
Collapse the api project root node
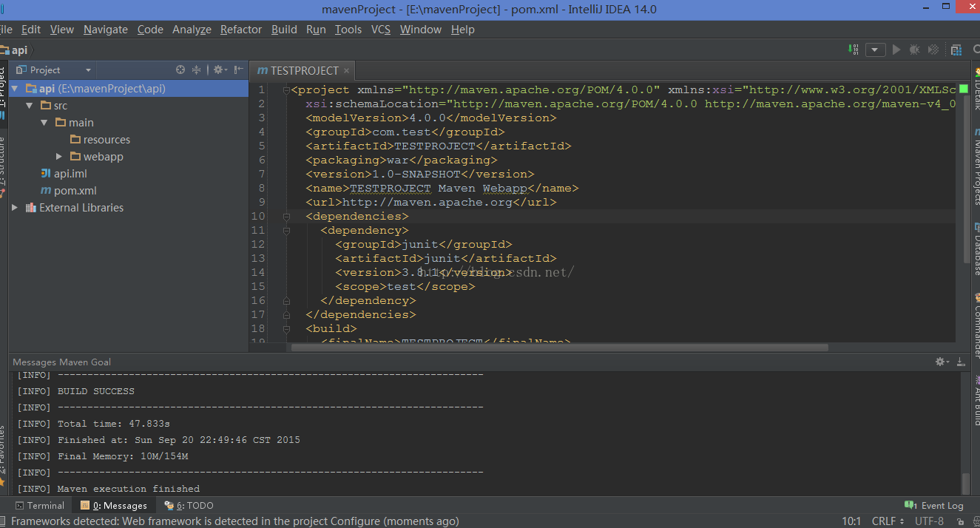tap(15, 88)
